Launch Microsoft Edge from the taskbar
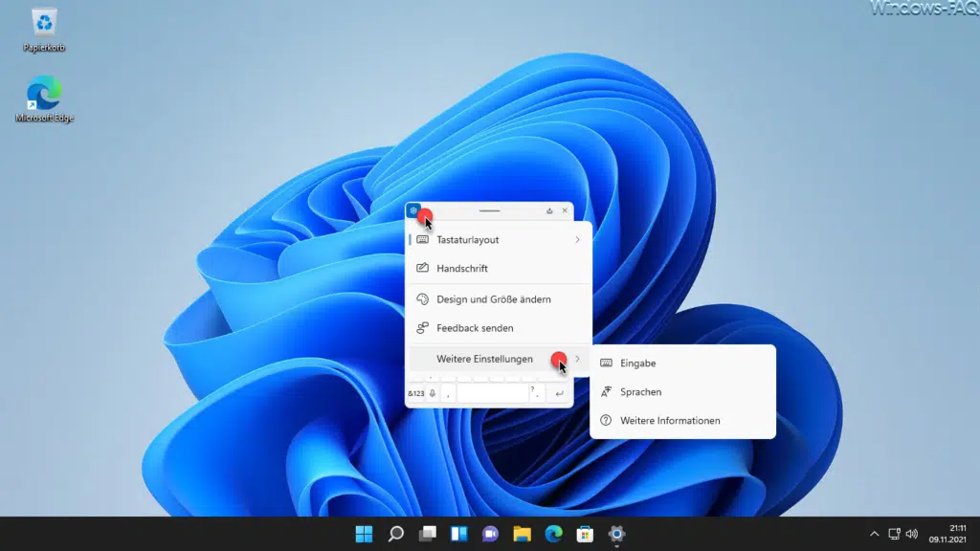Image resolution: width=980 pixels, height=551 pixels. [x=553, y=535]
